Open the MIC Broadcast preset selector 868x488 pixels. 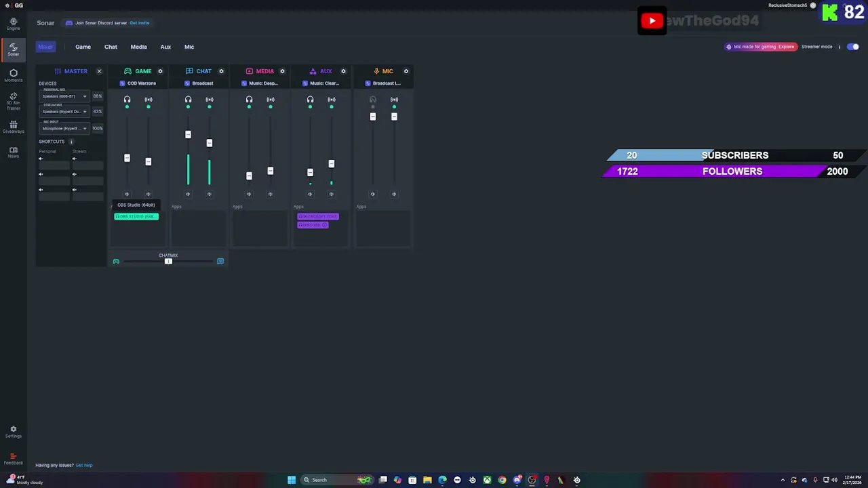383,83
